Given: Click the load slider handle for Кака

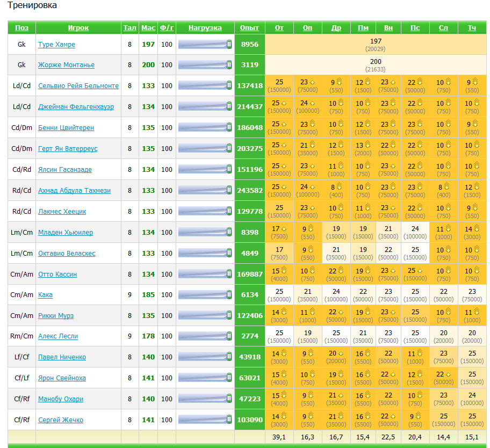Looking at the screenshot, I should (x=229, y=295).
